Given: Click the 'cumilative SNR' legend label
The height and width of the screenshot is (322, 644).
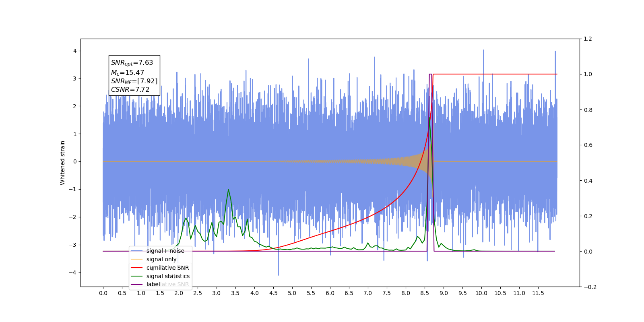Looking at the screenshot, I should pyautogui.click(x=167, y=268).
